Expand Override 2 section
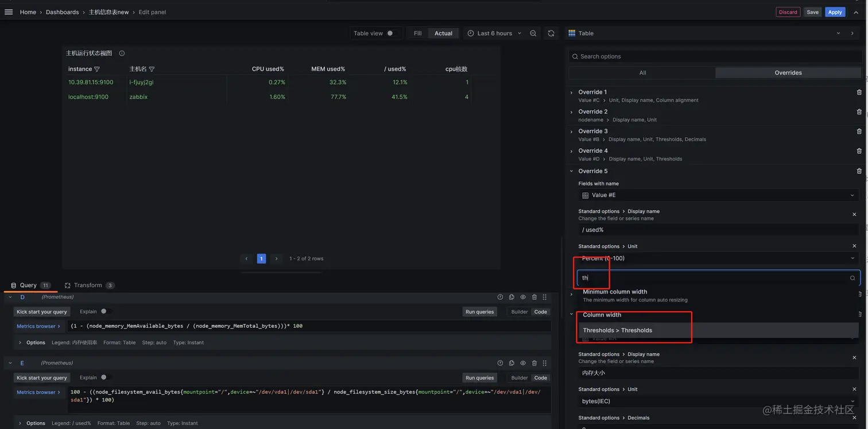This screenshot has height=429, width=868. pos(571,112)
